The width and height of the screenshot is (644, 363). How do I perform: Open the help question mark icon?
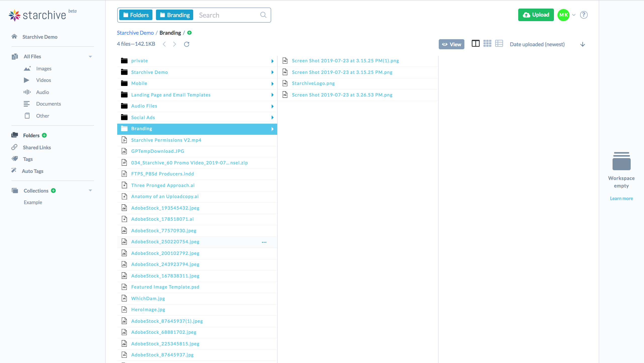[x=584, y=15]
